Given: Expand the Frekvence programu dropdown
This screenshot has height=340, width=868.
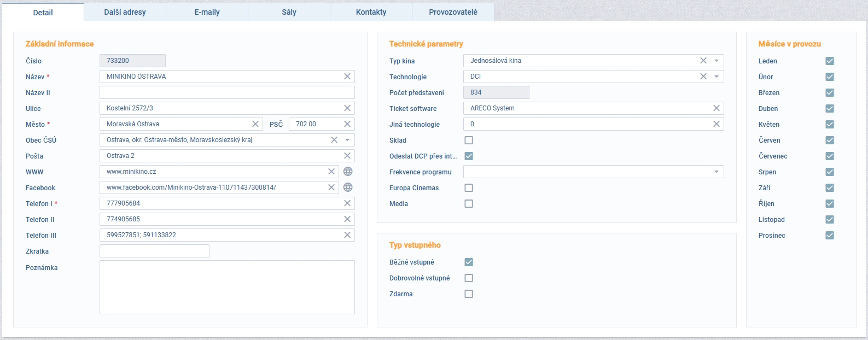Looking at the screenshot, I should click(x=716, y=172).
